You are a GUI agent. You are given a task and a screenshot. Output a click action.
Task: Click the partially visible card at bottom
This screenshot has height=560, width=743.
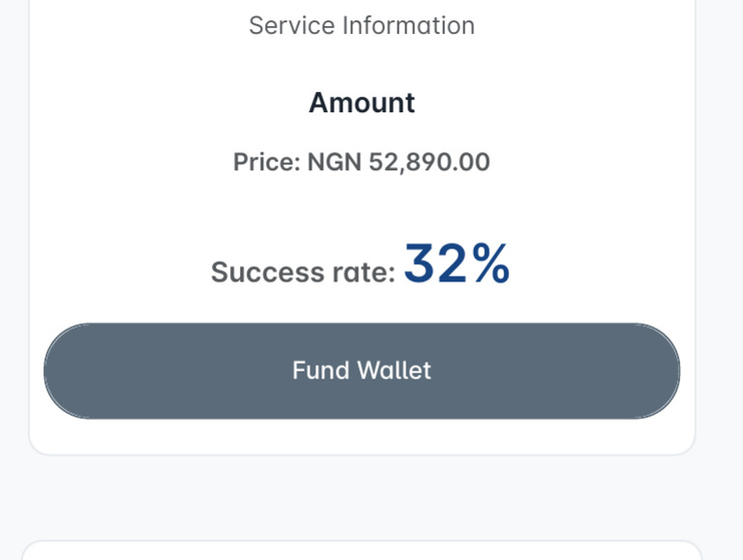point(362,551)
